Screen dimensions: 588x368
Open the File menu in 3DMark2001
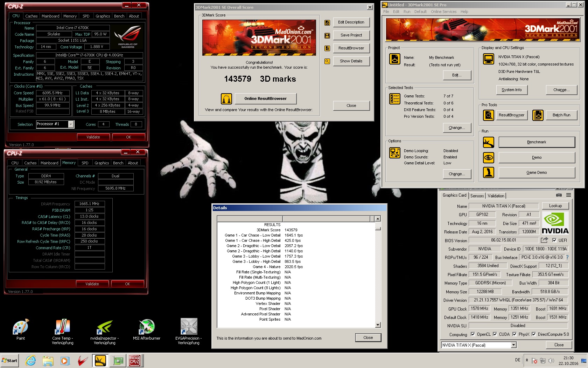click(386, 12)
